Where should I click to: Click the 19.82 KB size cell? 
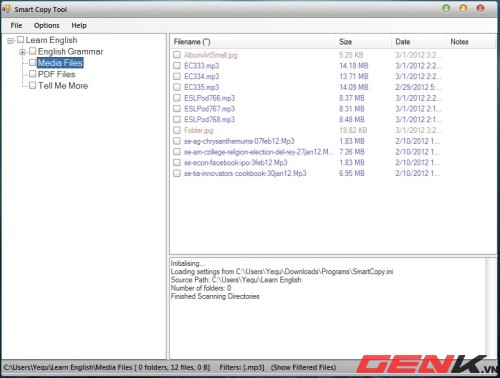pyautogui.click(x=353, y=130)
